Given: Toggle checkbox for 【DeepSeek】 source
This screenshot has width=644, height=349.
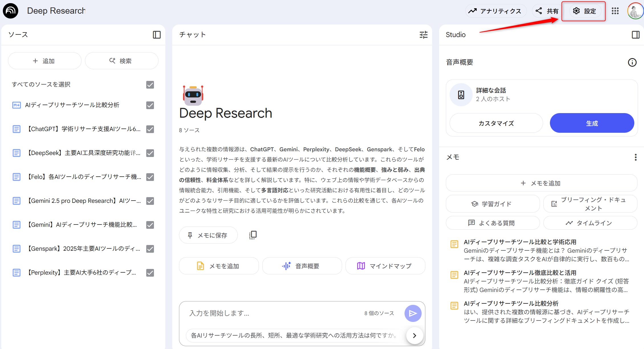Looking at the screenshot, I should [150, 153].
